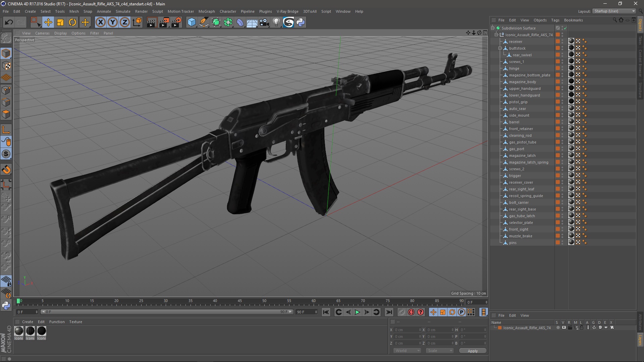This screenshot has width=644, height=362.
Task: Click X position input field
Action: point(407,330)
